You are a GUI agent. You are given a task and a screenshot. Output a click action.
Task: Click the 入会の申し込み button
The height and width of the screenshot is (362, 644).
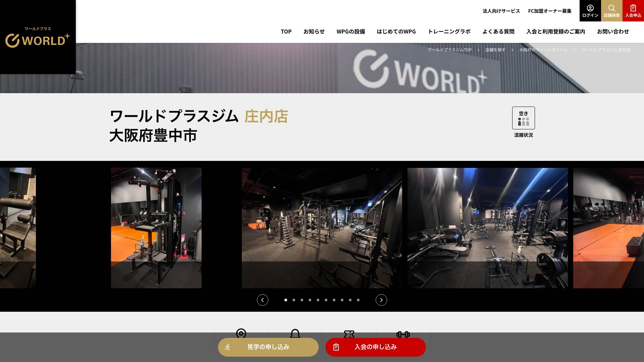click(376, 347)
